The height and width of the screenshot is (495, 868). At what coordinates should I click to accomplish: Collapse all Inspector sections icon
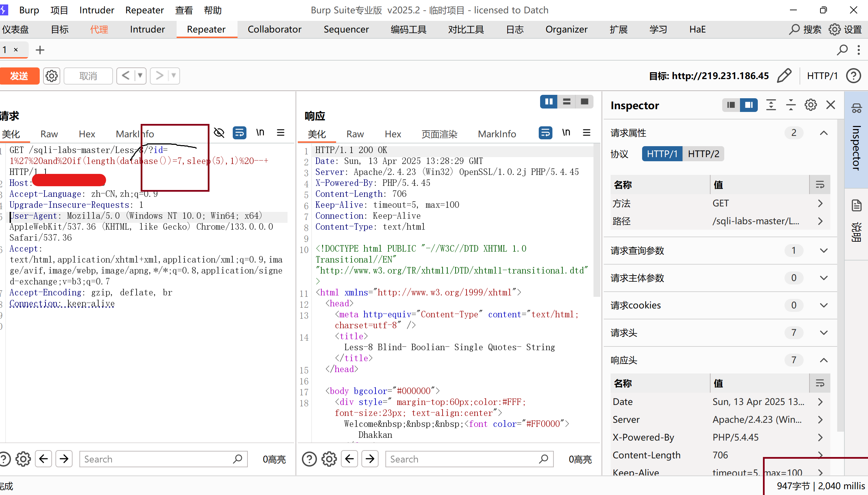pos(791,105)
